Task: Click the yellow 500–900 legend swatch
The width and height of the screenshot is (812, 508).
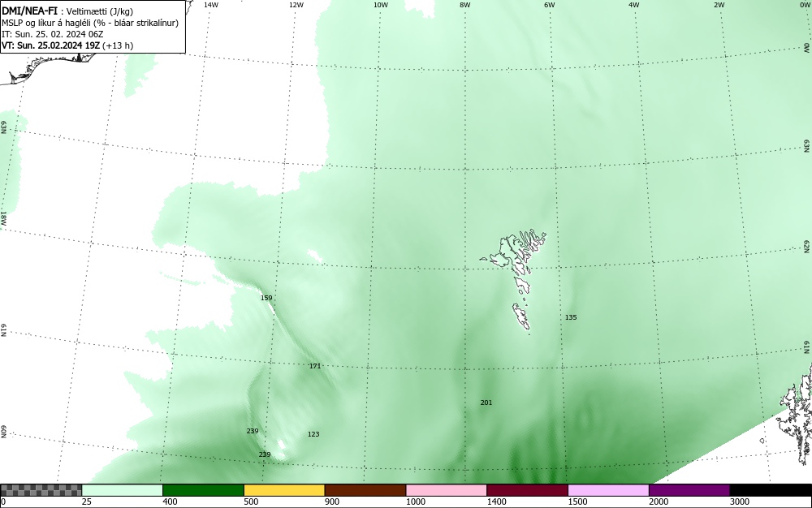Action: 284,490
